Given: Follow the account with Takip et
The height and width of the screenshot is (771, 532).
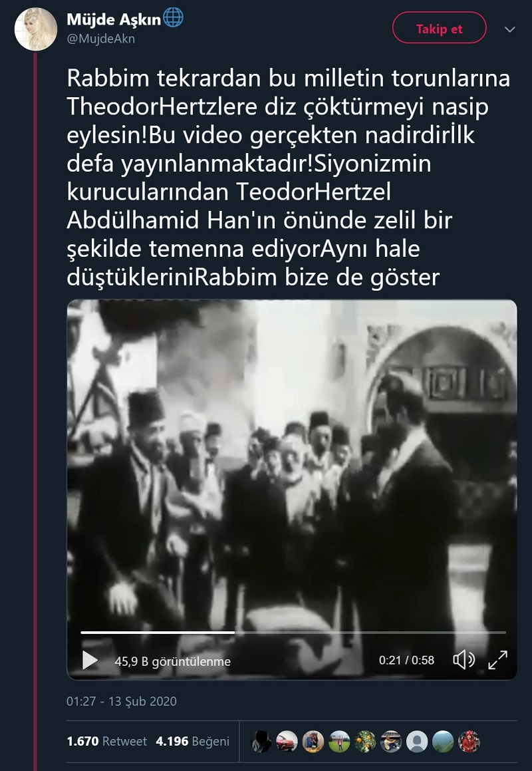Looking at the screenshot, I should pyautogui.click(x=439, y=29).
